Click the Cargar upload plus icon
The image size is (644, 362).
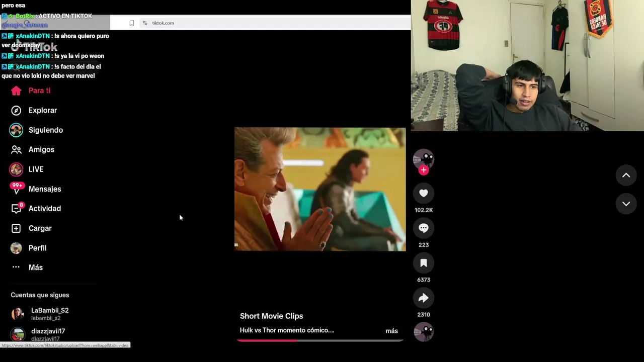click(16, 228)
